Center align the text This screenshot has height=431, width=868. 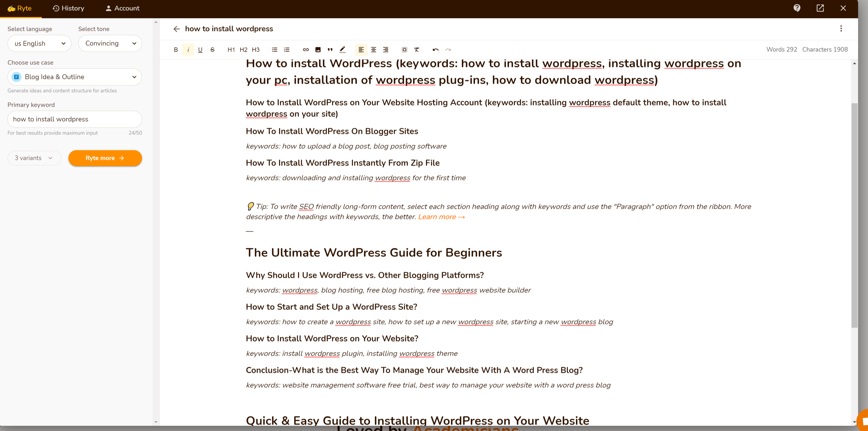(373, 50)
